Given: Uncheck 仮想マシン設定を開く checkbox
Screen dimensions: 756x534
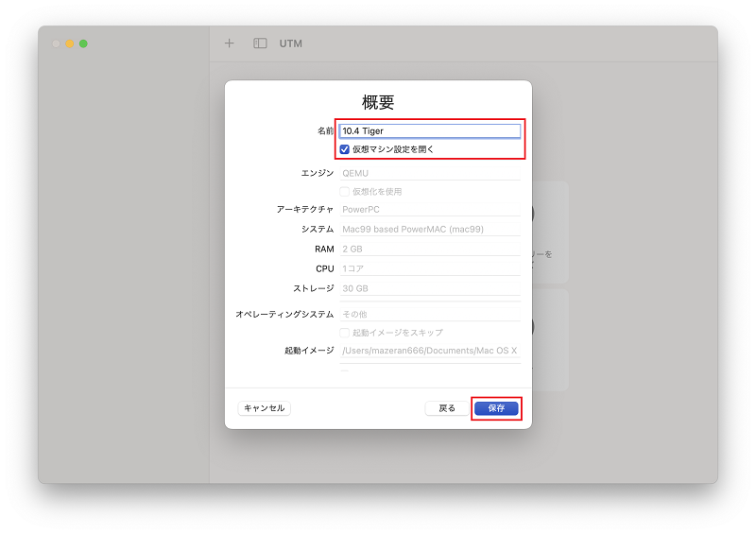Looking at the screenshot, I should click(x=344, y=149).
